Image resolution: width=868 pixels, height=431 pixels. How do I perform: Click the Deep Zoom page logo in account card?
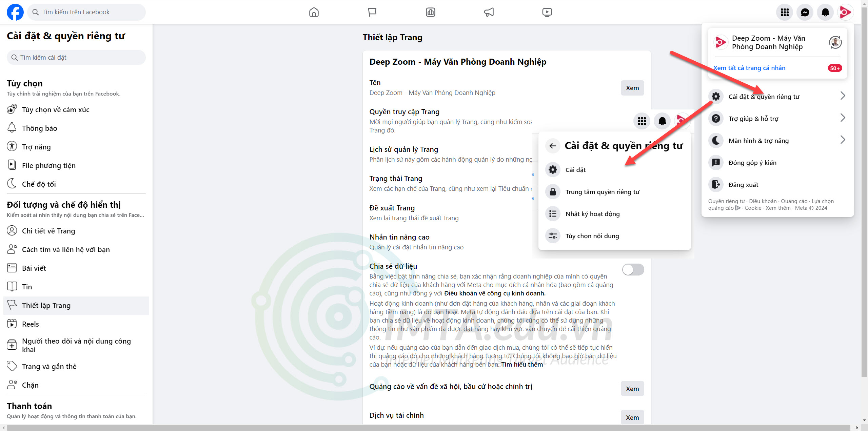(x=720, y=42)
